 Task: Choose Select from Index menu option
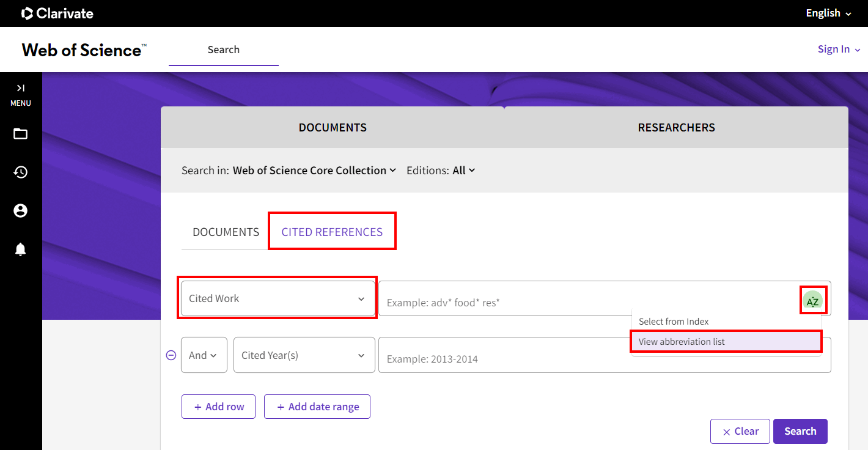pyautogui.click(x=726, y=322)
